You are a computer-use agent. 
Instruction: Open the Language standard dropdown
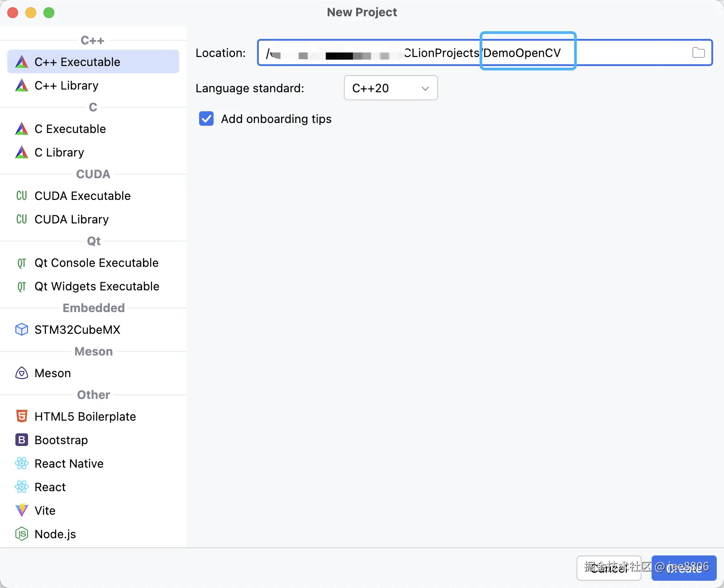click(x=391, y=88)
